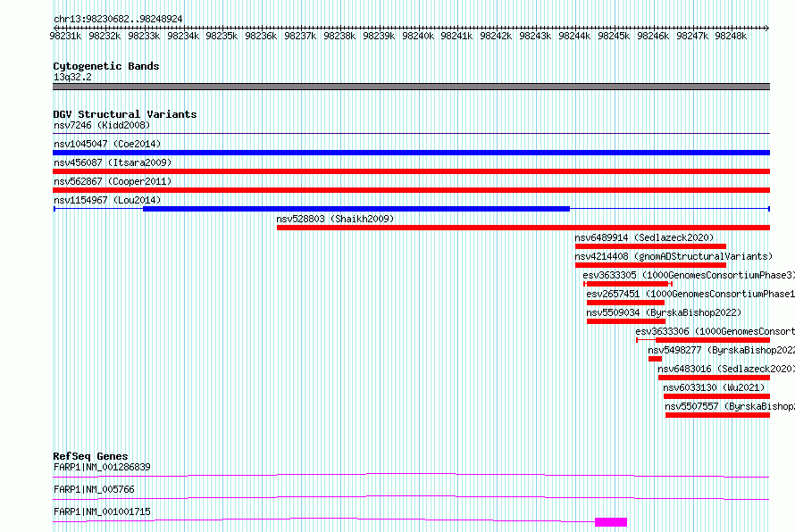Screen dimensions: 795x532
Task: Click the red nsv6483016 bar
Action: pyautogui.click(x=714, y=378)
